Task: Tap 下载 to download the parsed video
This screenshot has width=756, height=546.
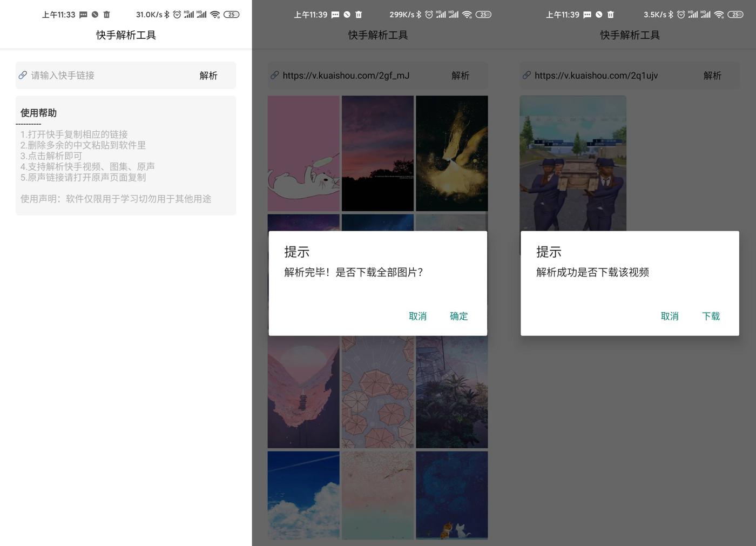Action: 711,316
